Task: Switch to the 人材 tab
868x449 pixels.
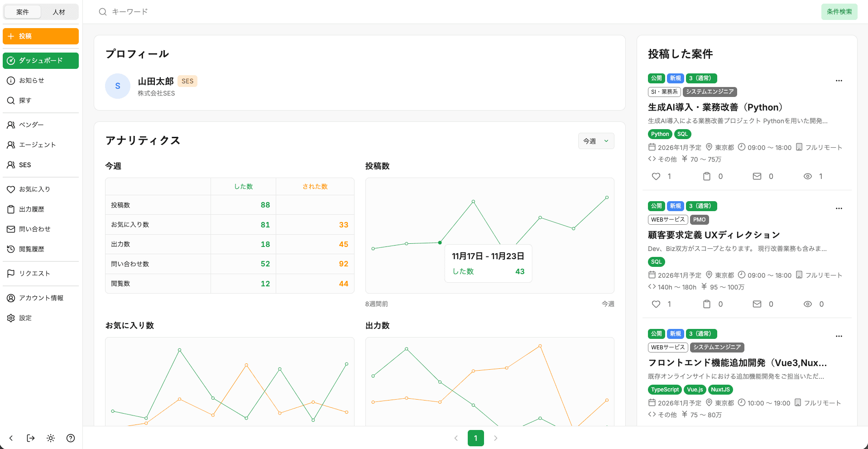Action: point(59,12)
